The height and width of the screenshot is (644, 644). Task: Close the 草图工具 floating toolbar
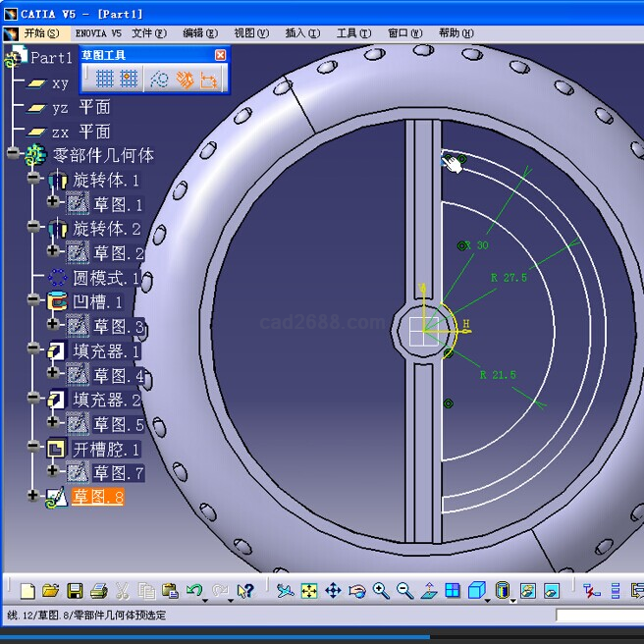[220, 55]
